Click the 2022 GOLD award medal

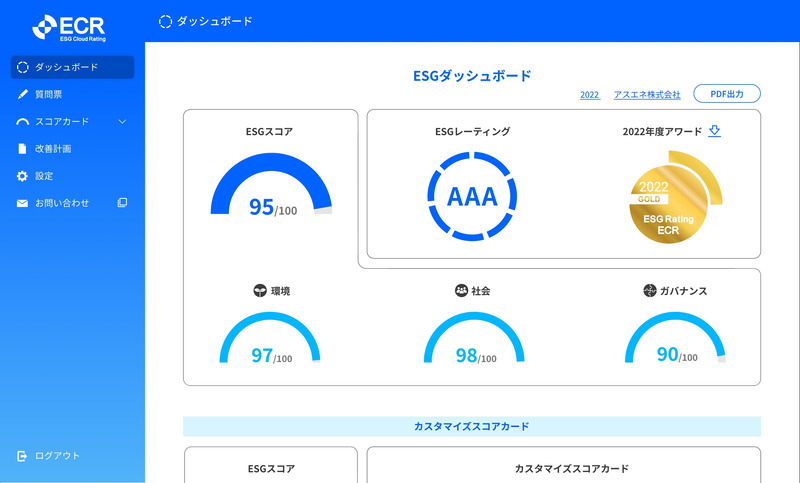pyautogui.click(x=676, y=197)
